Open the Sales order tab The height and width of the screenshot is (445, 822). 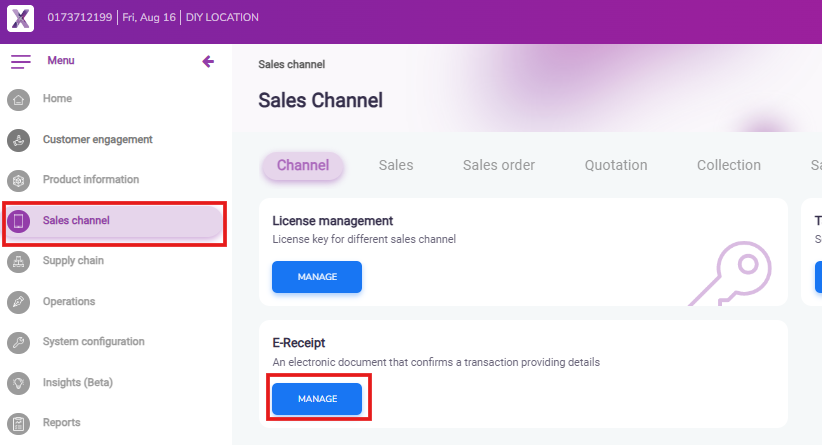pyautogui.click(x=499, y=166)
